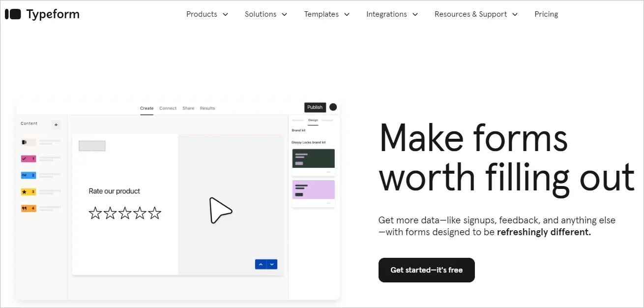Screen dimensions: 644x308
Task: Click the Content panel heading
Action: pyautogui.click(x=29, y=123)
